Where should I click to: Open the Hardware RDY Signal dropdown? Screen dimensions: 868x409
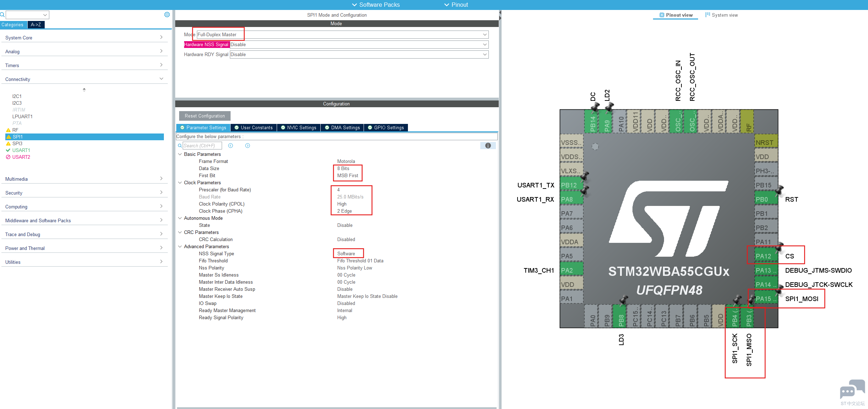point(359,54)
